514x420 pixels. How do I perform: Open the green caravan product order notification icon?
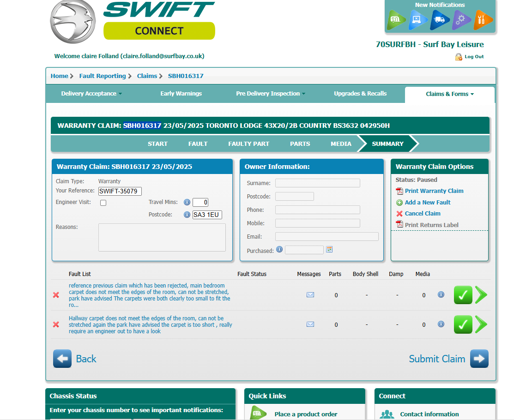click(396, 20)
